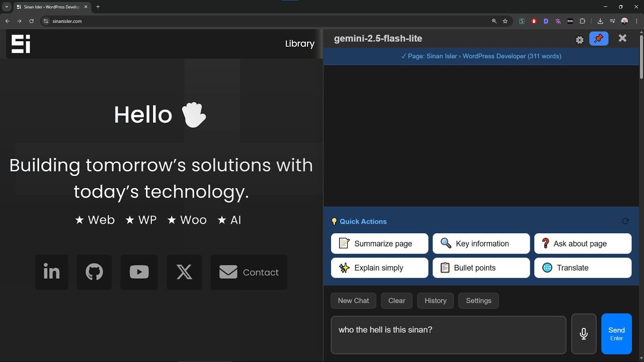Click the chat panel vertical scrollbar
This screenshot has height=362, width=644.
641,56
